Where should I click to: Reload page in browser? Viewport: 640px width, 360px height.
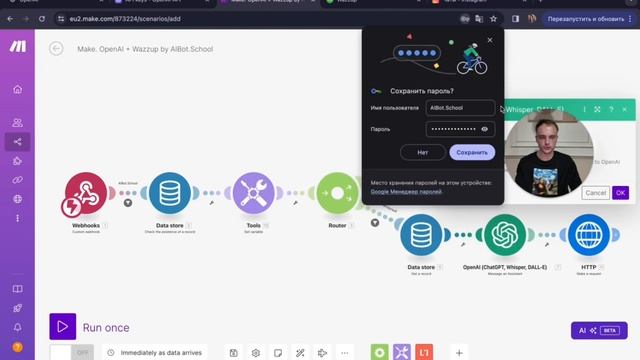[x=42, y=19]
